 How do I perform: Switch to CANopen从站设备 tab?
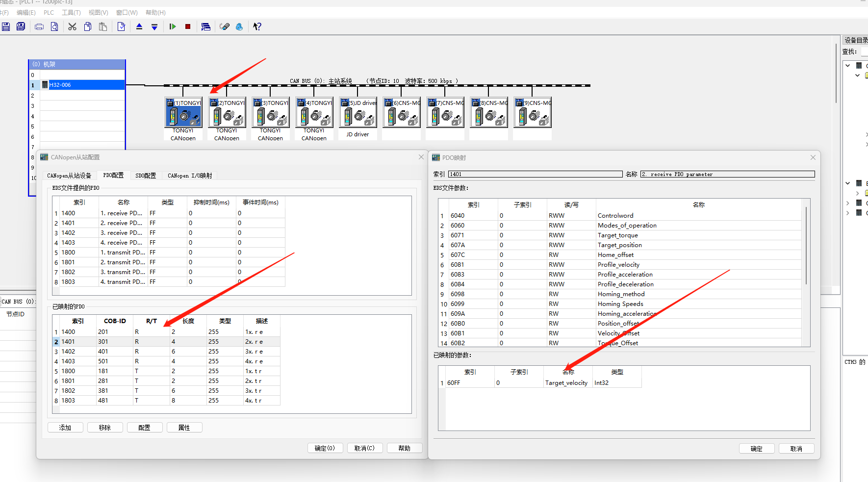click(69, 176)
